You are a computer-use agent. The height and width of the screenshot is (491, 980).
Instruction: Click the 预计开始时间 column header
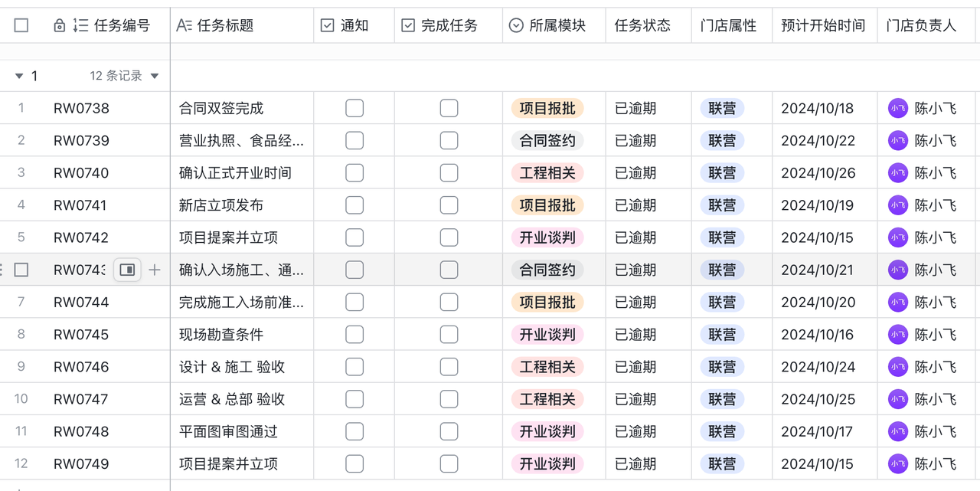[x=823, y=26]
